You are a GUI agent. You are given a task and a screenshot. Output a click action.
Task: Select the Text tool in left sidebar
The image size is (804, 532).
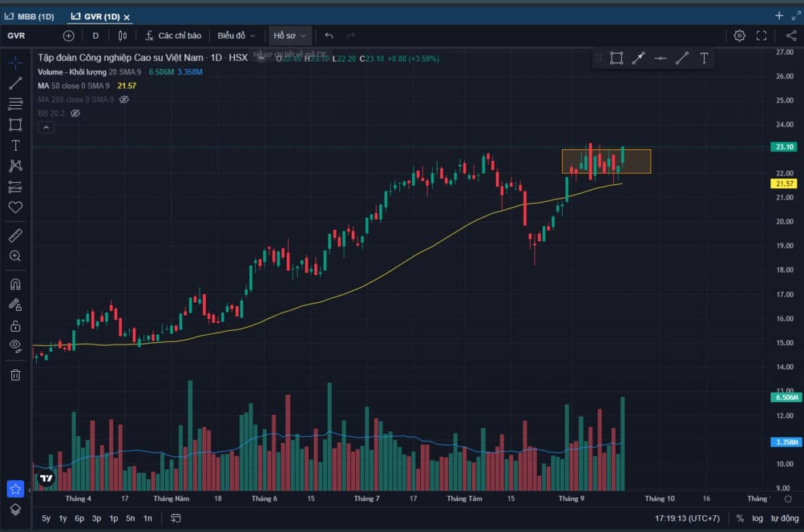click(x=15, y=145)
